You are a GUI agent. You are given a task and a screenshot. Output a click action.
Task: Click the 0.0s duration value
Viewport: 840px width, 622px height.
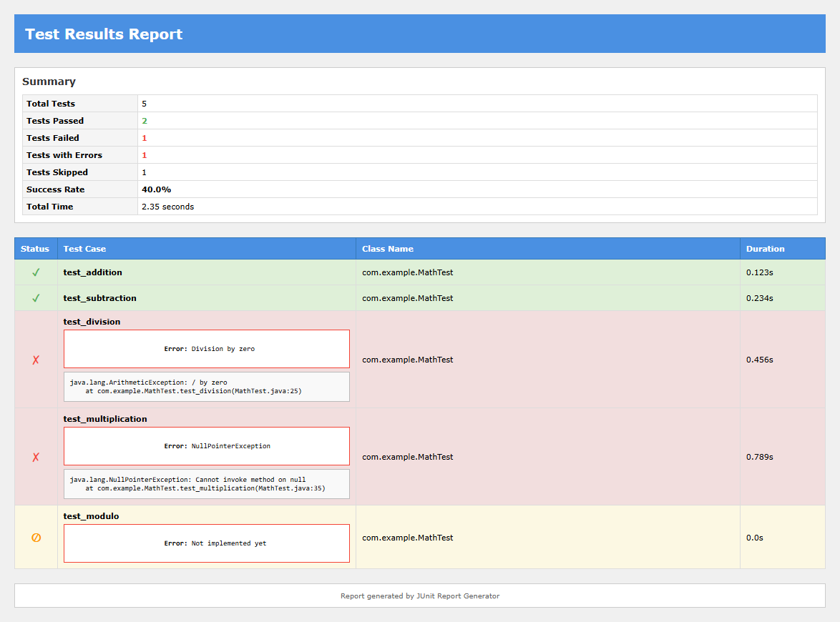(x=754, y=538)
